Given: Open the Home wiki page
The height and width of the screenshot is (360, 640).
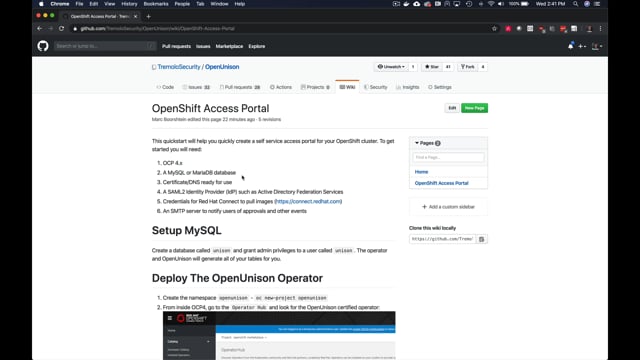Looking at the screenshot, I should [x=421, y=172].
